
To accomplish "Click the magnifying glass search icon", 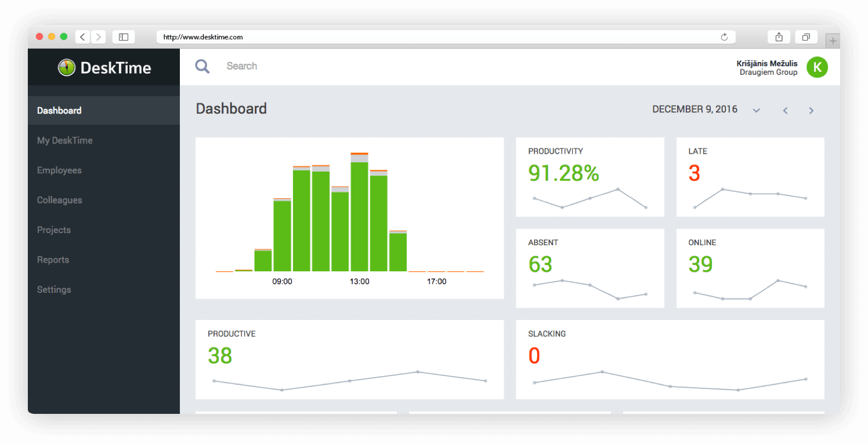I will pos(202,66).
